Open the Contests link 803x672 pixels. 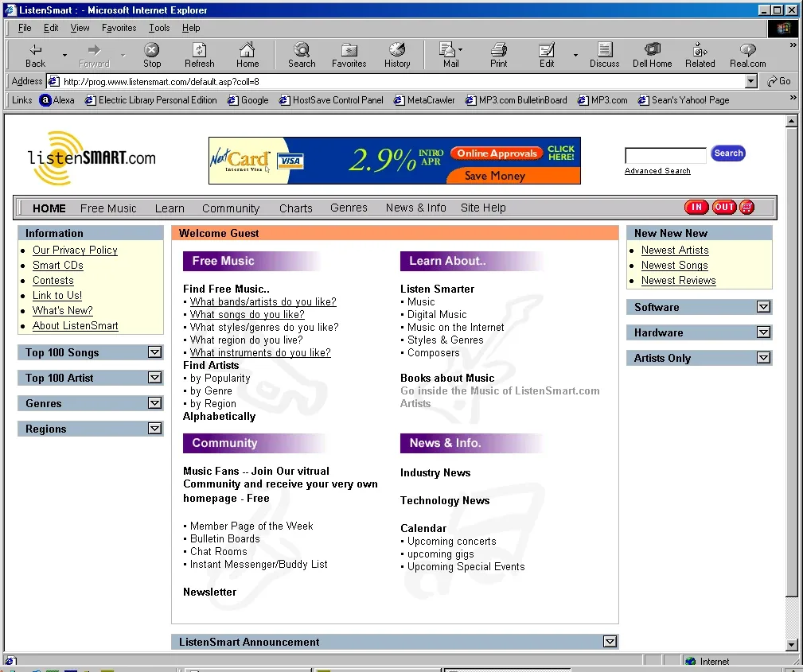[53, 281]
